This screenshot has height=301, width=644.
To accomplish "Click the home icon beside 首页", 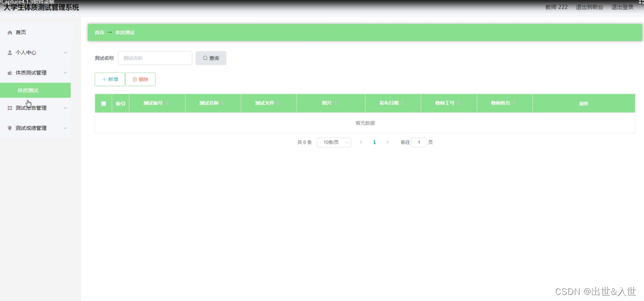I will (10, 32).
